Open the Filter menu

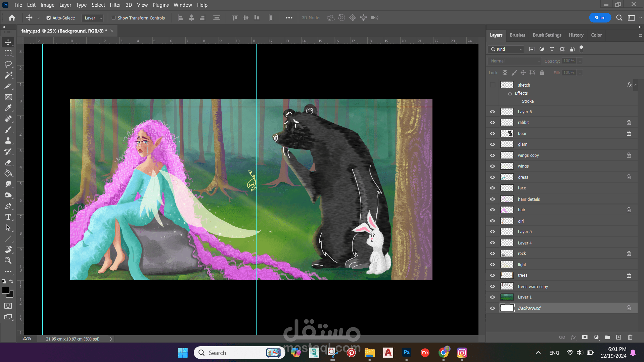pyautogui.click(x=115, y=5)
